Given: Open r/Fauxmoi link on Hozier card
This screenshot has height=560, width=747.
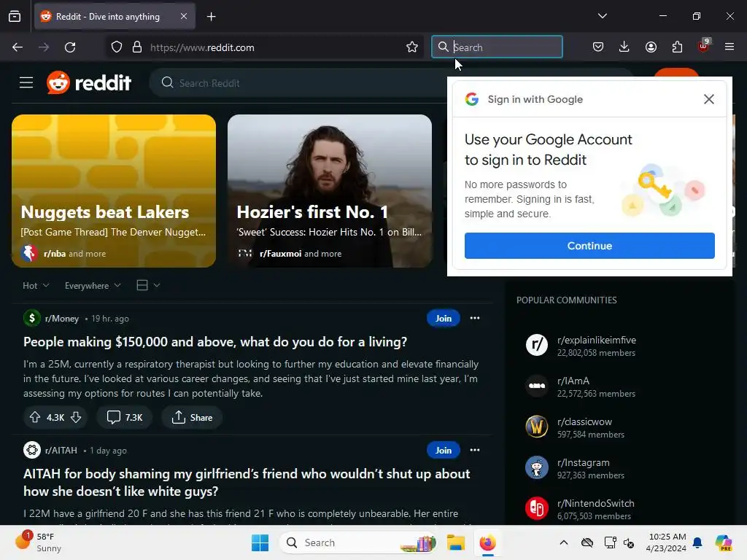Looking at the screenshot, I should point(281,254).
